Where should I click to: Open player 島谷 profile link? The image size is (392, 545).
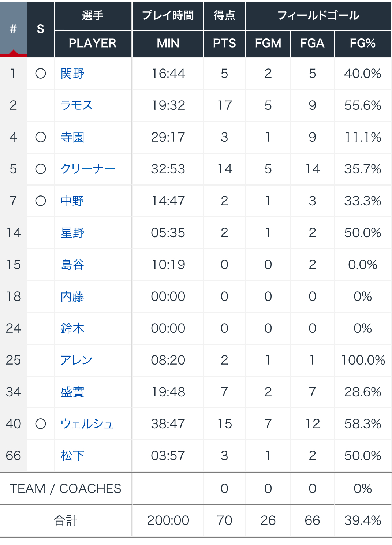(x=72, y=265)
